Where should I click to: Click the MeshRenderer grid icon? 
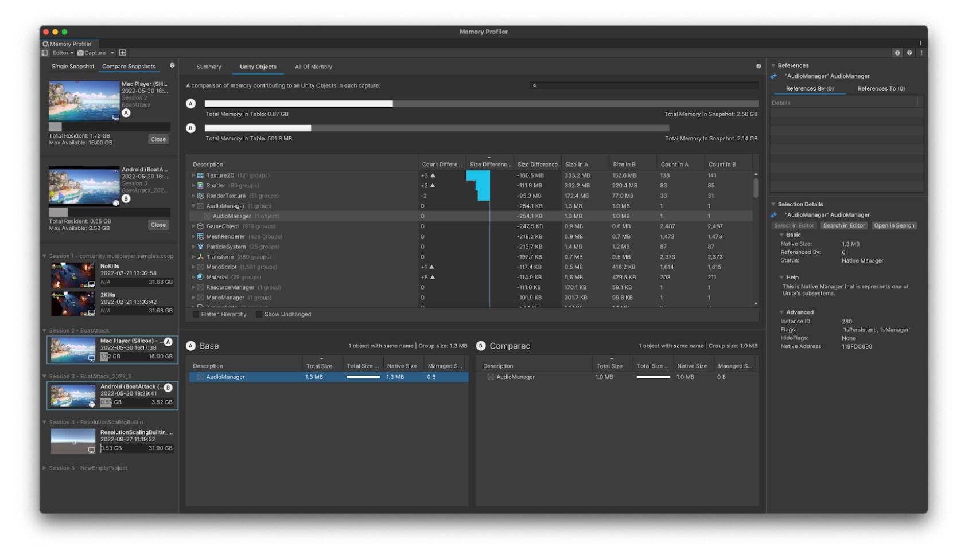click(x=199, y=236)
